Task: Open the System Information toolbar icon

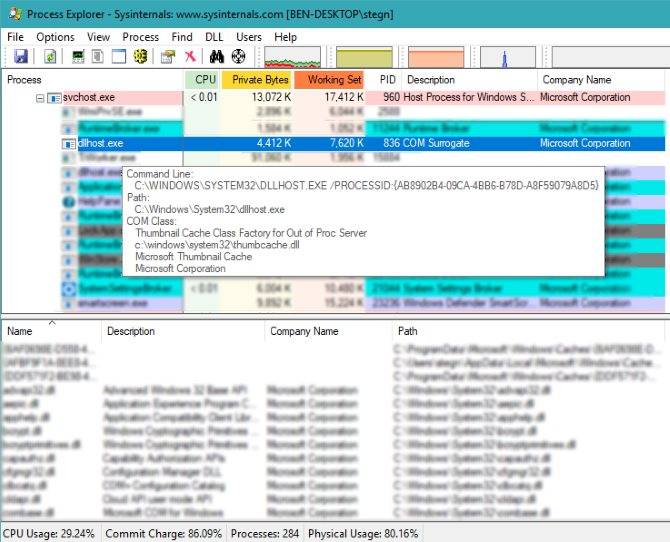Action: [x=78, y=56]
